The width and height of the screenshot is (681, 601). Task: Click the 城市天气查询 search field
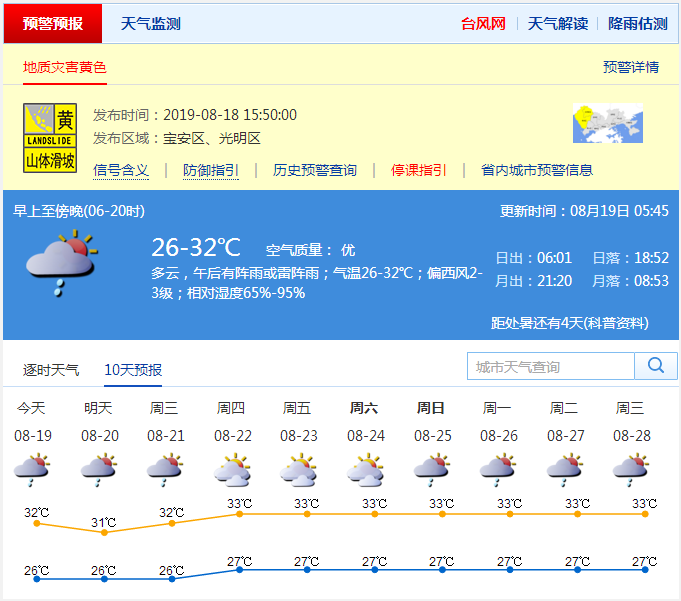coord(550,367)
